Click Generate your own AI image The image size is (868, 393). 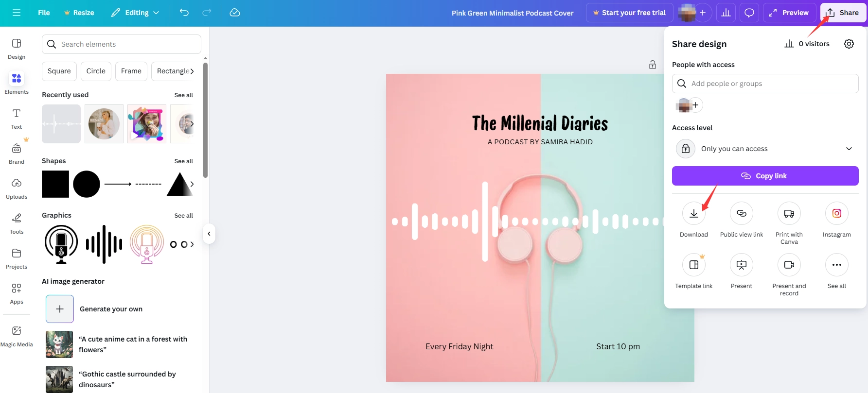pyautogui.click(x=94, y=309)
